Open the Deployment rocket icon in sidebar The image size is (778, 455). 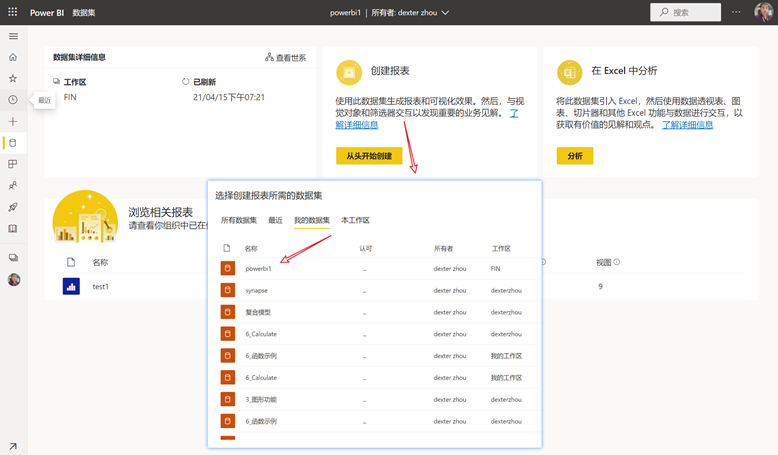(x=13, y=207)
